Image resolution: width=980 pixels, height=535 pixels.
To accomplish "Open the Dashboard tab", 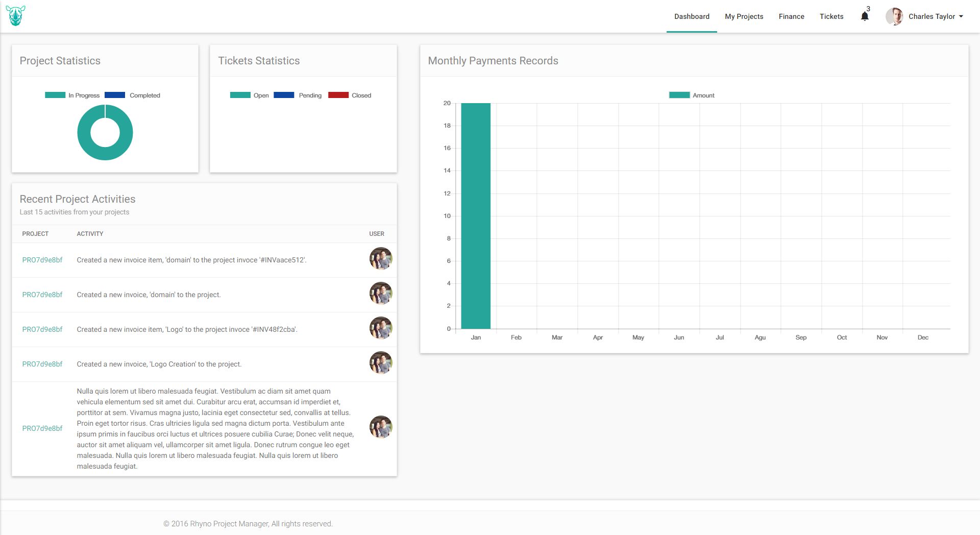I will [x=692, y=16].
